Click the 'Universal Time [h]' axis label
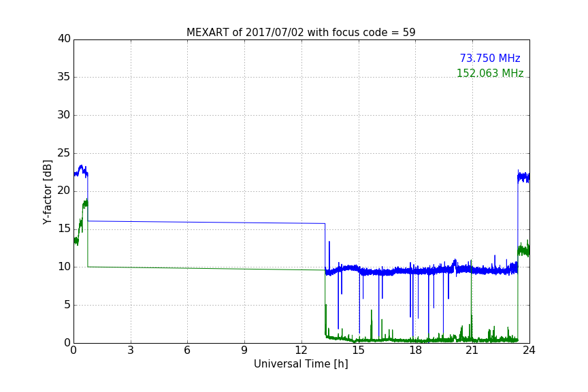 click(301, 364)
